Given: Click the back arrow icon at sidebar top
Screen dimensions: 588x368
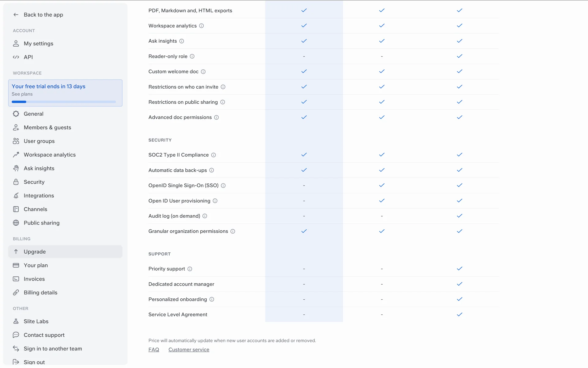Looking at the screenshot, I should (x=16, y=15).
